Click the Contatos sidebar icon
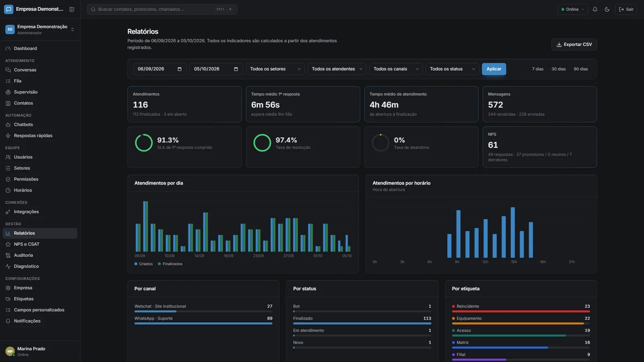This screenshot has height=362, width=644. [8, 103]
